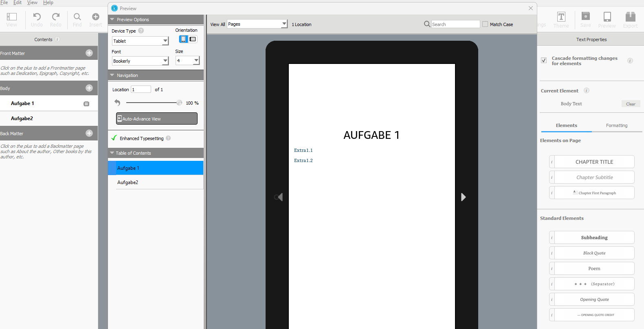Click the Body section plus icon
Image resolution: width=644 pixels, height=329 pixels.
(89, 88)
